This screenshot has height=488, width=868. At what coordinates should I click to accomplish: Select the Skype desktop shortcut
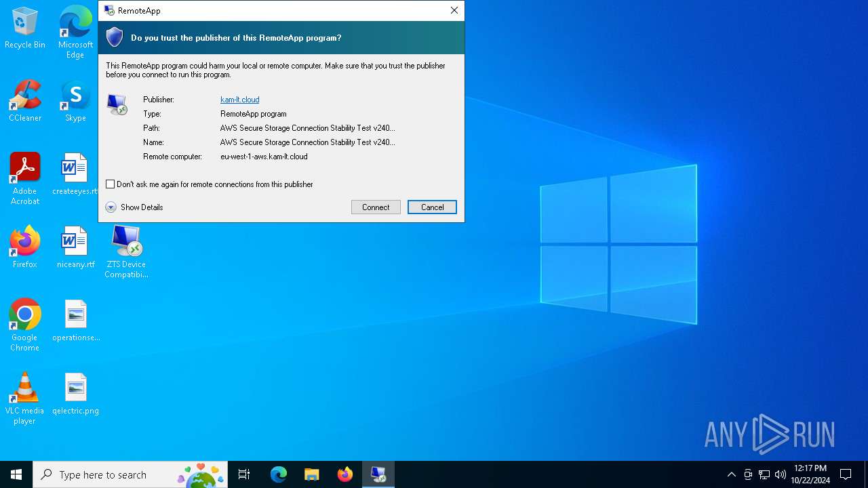(x=75, y=101)
